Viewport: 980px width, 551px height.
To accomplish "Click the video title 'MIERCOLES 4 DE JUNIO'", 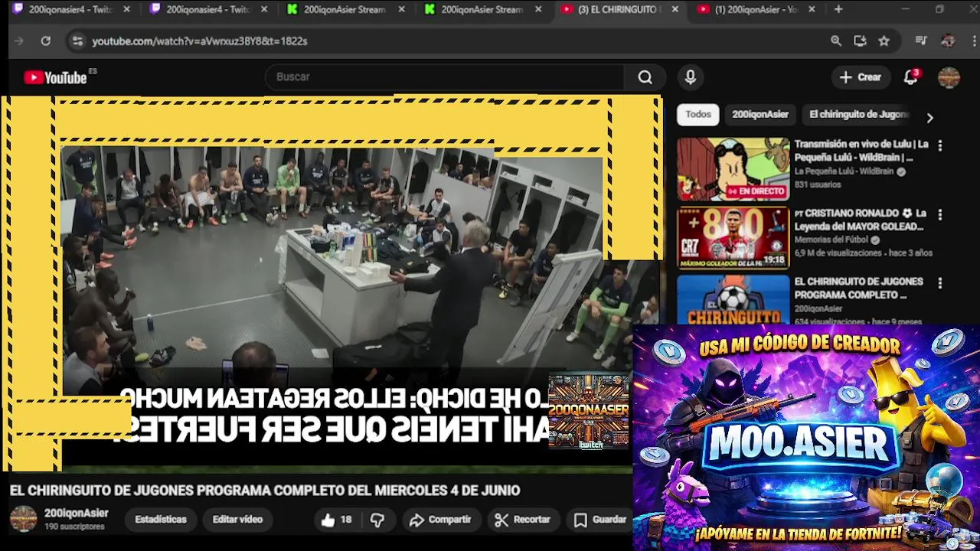I will pos(264,491).
